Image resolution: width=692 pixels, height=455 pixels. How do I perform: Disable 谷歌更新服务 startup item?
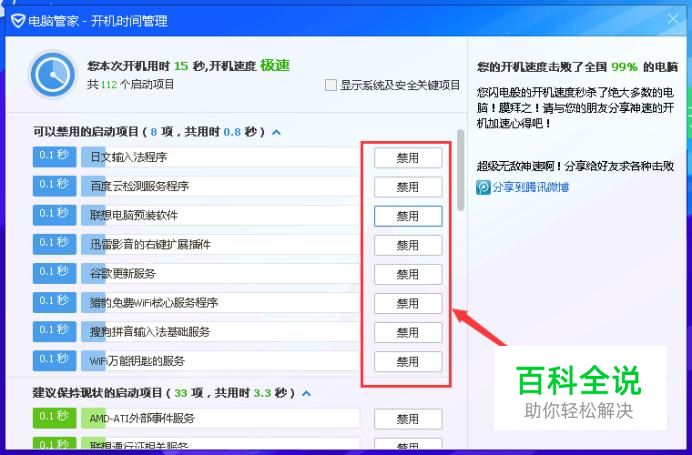[x=408, y=274]
